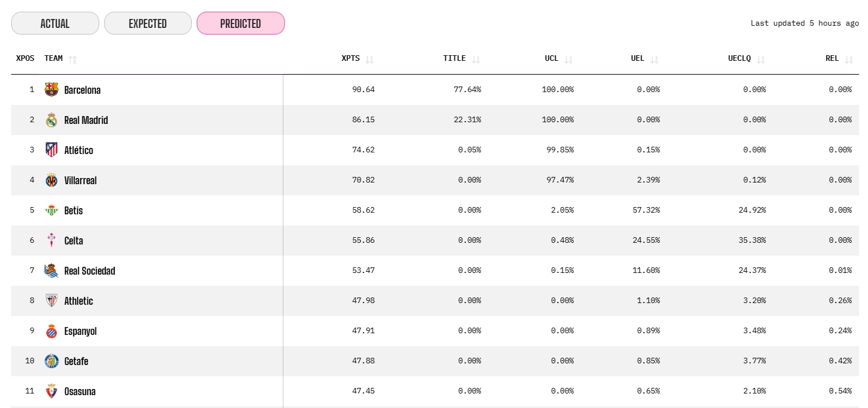Viewport: 868px width, 408px height.
Task: Click the Villarreal crest icon
Action: click(51, 180)
